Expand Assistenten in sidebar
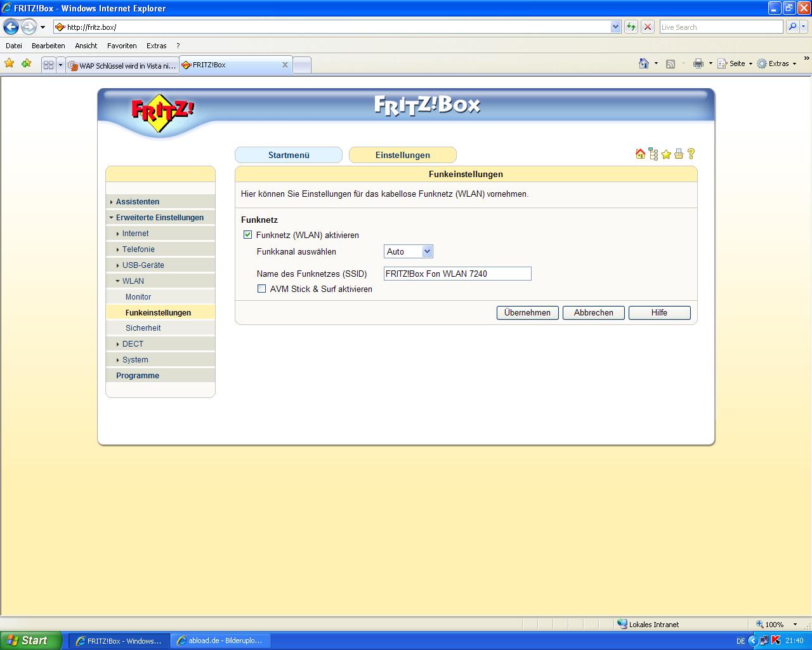The width and height of the screenshot is (812, 650). pyautogui.click(x=160, y=201)
